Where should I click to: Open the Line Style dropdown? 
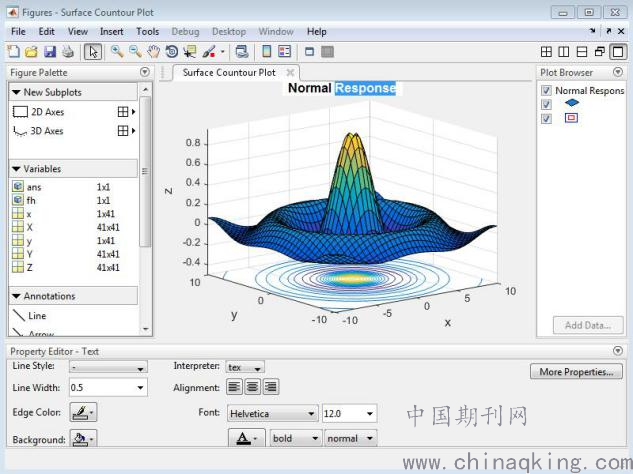point(108,367)
